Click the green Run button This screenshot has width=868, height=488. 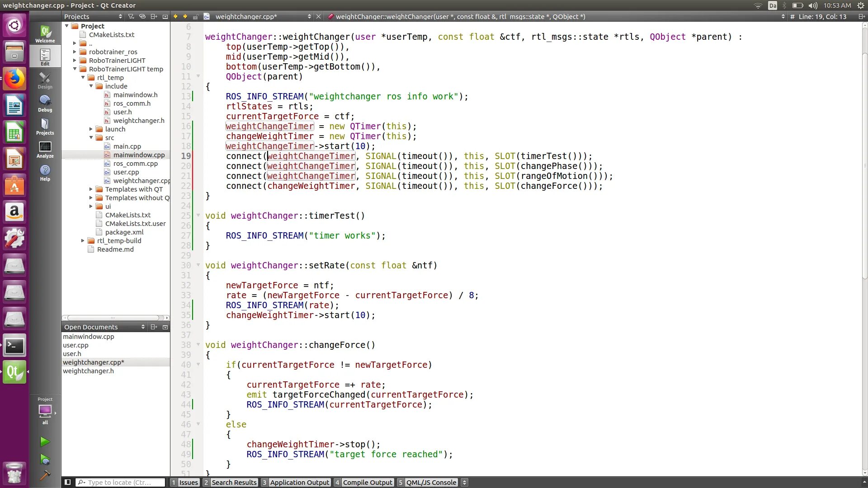click(45, 441)
